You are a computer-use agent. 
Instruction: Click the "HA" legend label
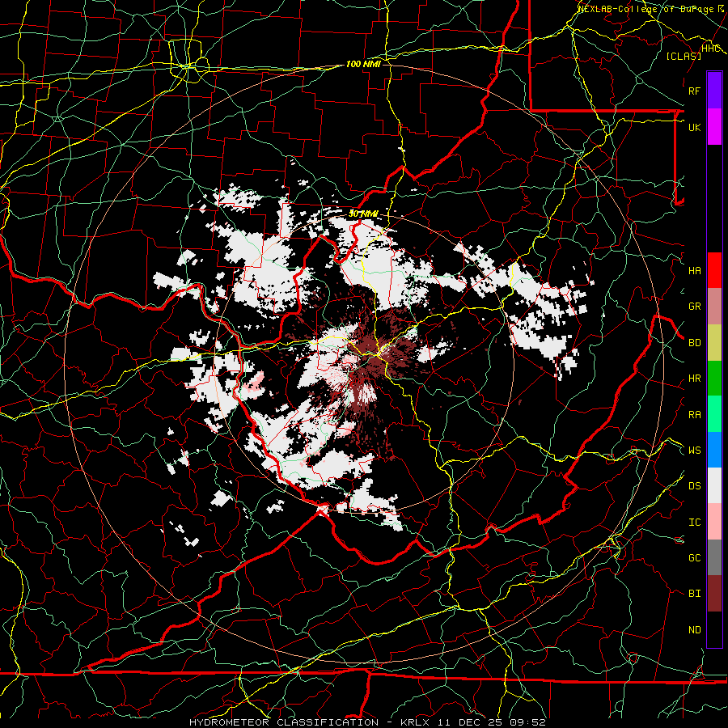695,270
